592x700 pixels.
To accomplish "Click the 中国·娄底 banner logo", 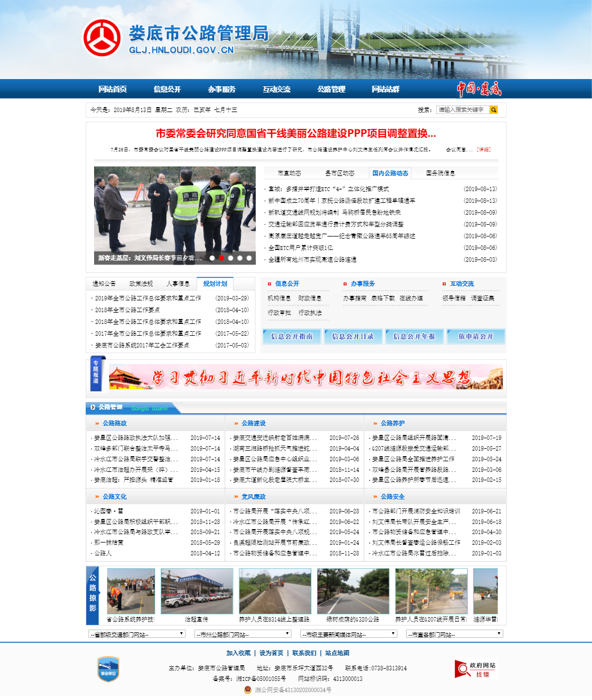I will coord(479,89).
